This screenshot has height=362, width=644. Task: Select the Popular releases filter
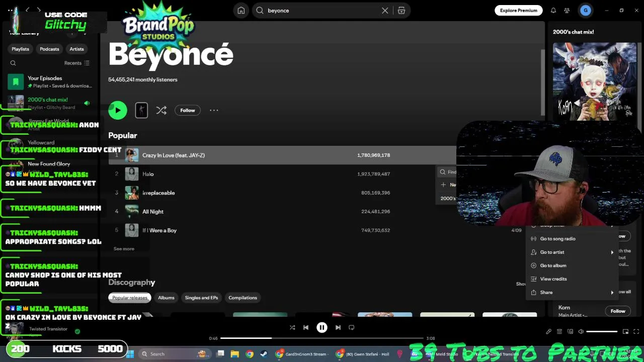[x=130, y=298]
